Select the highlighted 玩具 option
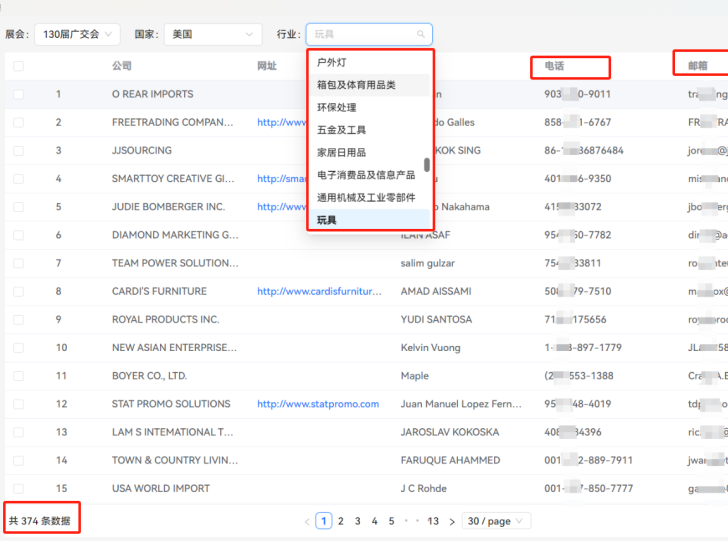Image resolution: width=728 pixels, height=542 pixels. pyautogui.click(x=369, y=219)
